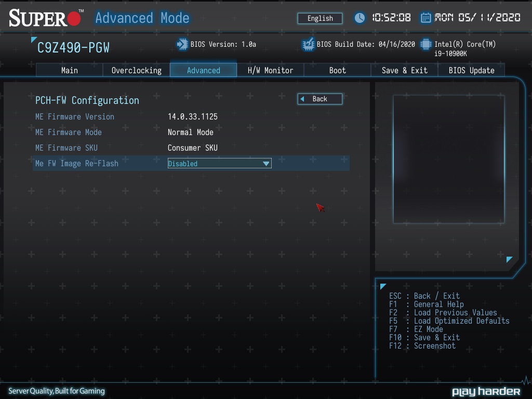Click the clock icon beside the time
The height and width of the screenshot is (399, 532).
click(x=360, y=18)
